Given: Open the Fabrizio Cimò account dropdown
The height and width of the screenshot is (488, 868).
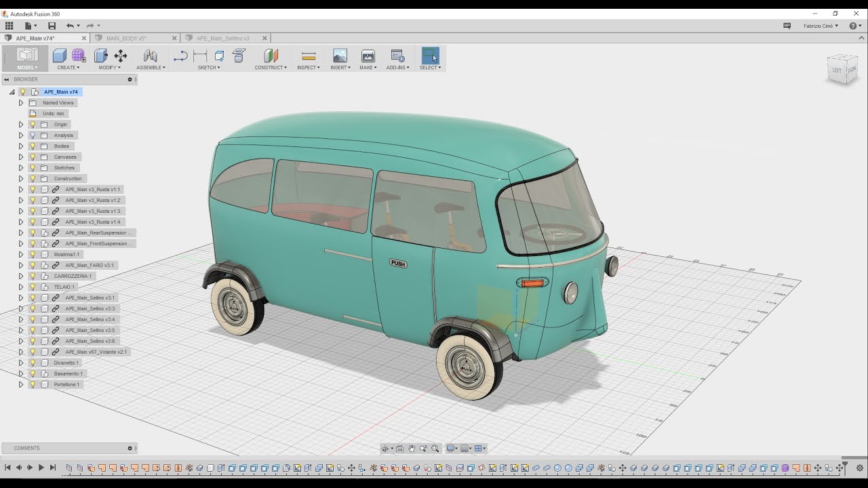Looking at the screenshot, I should (x=821, y=26).
